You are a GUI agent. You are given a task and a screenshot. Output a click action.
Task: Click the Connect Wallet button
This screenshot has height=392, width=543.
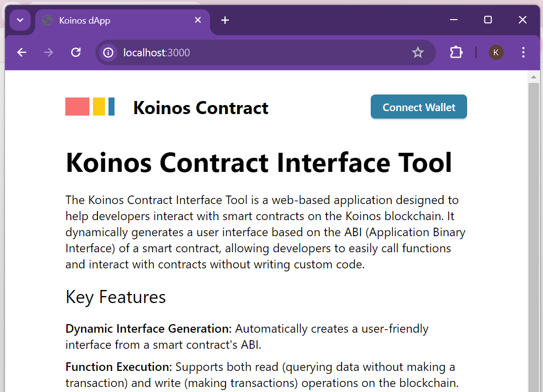pos(419,107)
